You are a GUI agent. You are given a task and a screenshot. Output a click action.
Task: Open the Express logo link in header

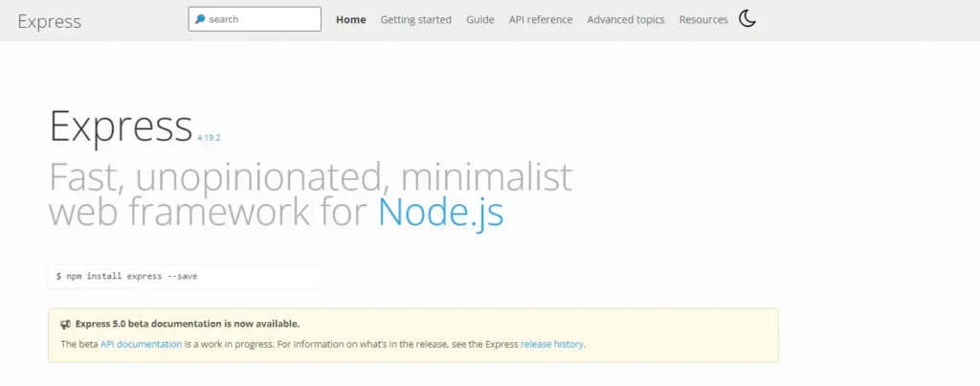pos(50,21)
